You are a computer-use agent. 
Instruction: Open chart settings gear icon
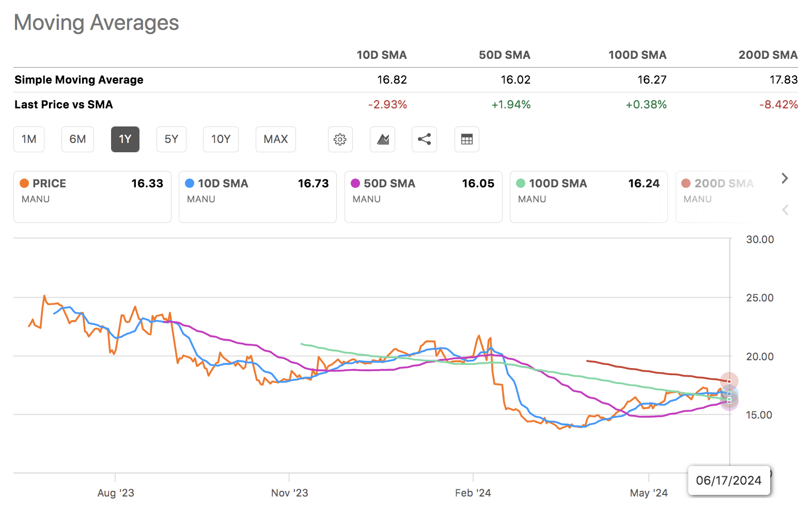click(x=340, y=139)
